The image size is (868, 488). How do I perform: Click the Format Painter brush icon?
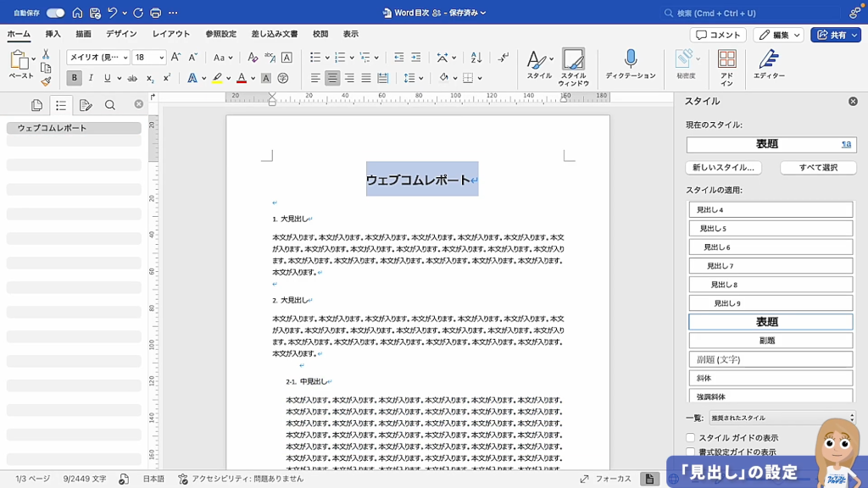(46, 81)
